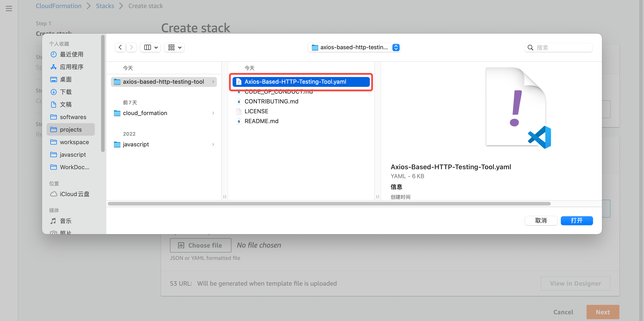This screenshot has height=321, width=644.
Task: Click the Choose file button
Action: coord(201,245)
